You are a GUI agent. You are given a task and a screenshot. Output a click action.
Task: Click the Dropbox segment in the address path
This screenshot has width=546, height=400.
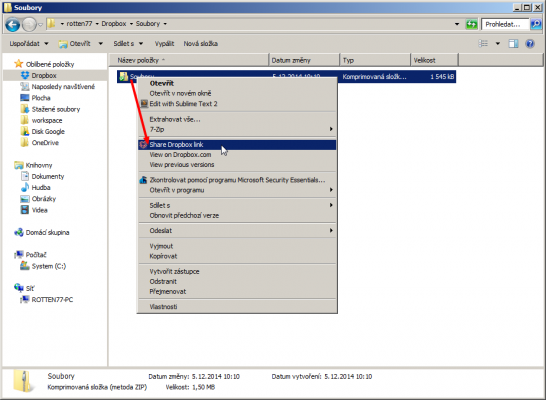click(x=114, y=24)
